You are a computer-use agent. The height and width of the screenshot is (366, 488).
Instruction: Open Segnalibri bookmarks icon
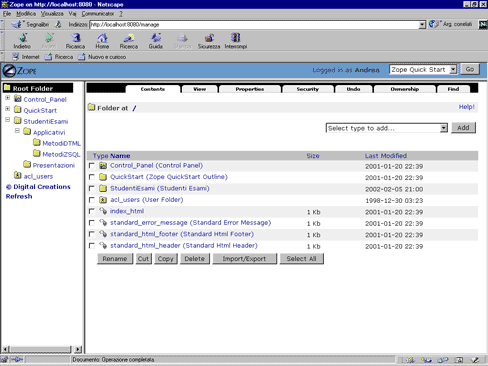(x=16, y=24)
